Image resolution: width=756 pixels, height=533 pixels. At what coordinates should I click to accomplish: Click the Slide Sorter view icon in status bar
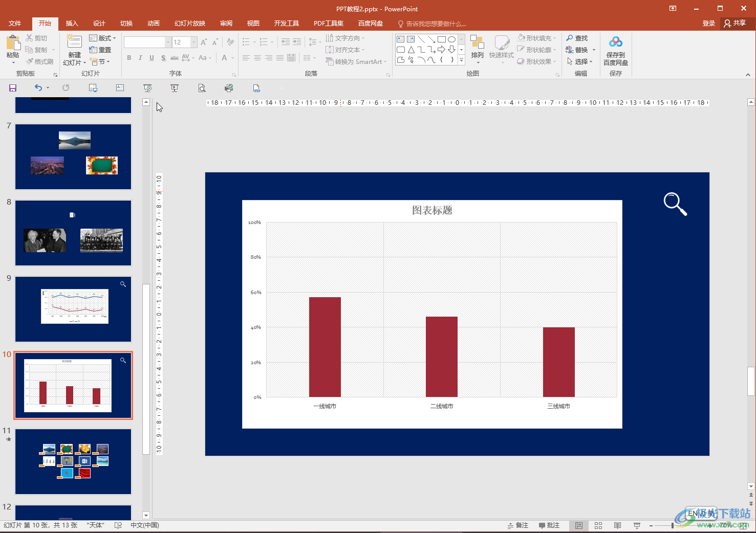click(x=598, y=525)
